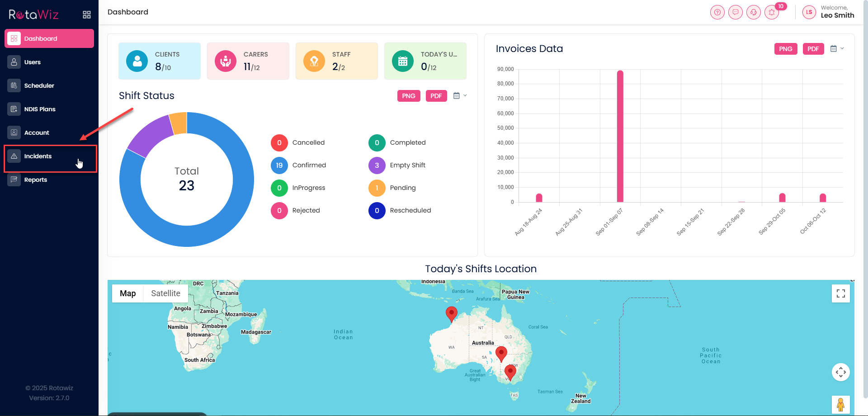Click the headset support icon

click(x=753, y=12)
